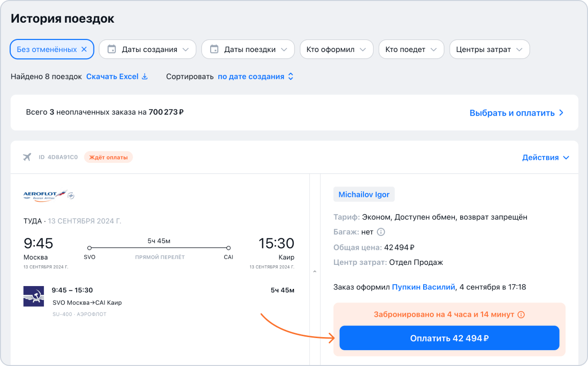The width and height of the screenshot is (588, 366).
Task: Click the download arrow icon after 'Скачать Excel'
Action: (x=144, y=77)
